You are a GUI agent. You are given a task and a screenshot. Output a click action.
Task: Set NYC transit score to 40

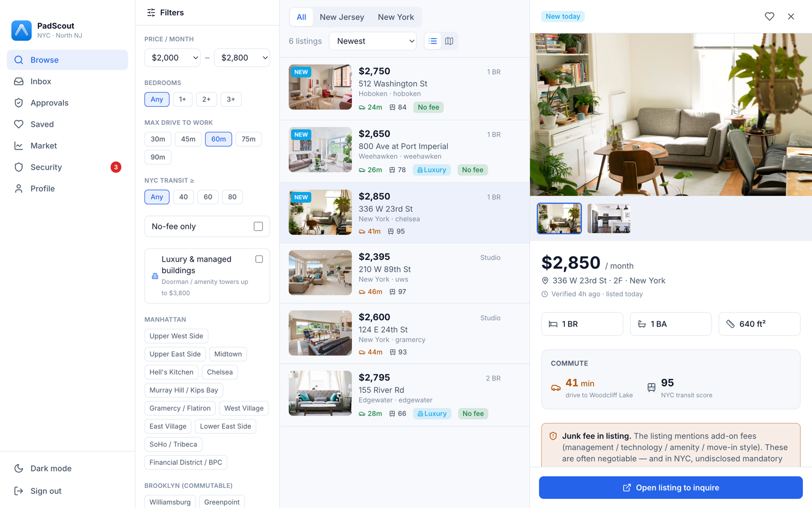[x=184, y=197]
